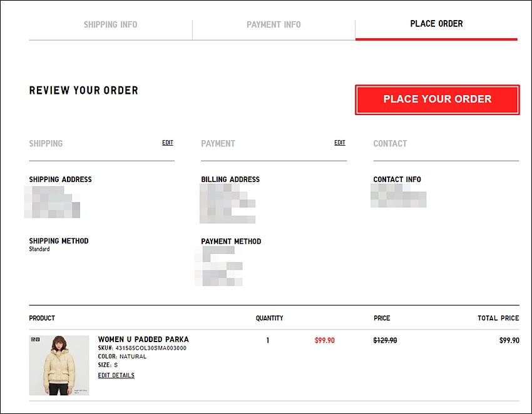Click the crossed-out $129.90 price
This screenshot has width=532, height=414.
[385, 340]
